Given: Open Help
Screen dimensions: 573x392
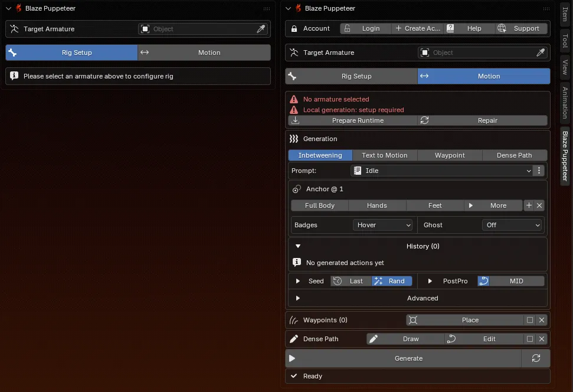Looking at the screenshot, I should (x=470, y=28).
